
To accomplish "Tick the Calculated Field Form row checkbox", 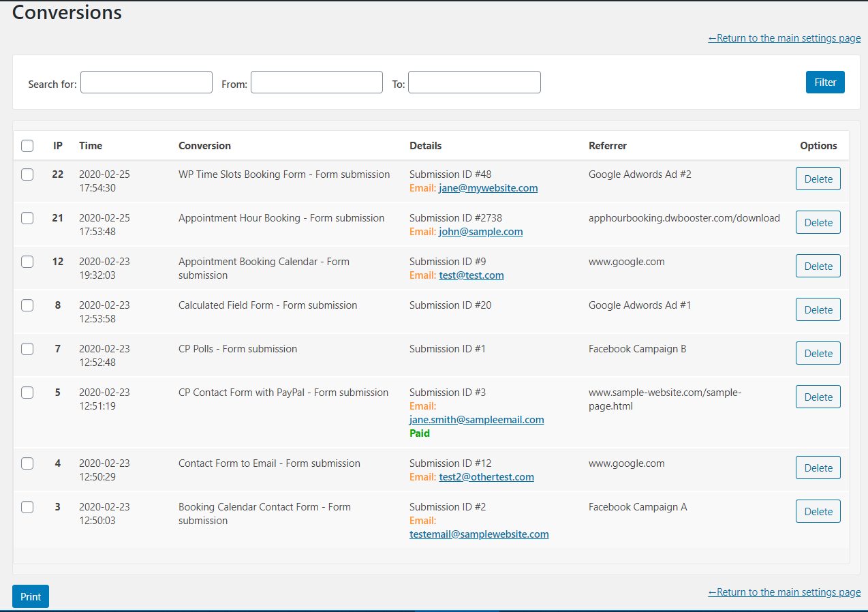I will coord(27,305).
